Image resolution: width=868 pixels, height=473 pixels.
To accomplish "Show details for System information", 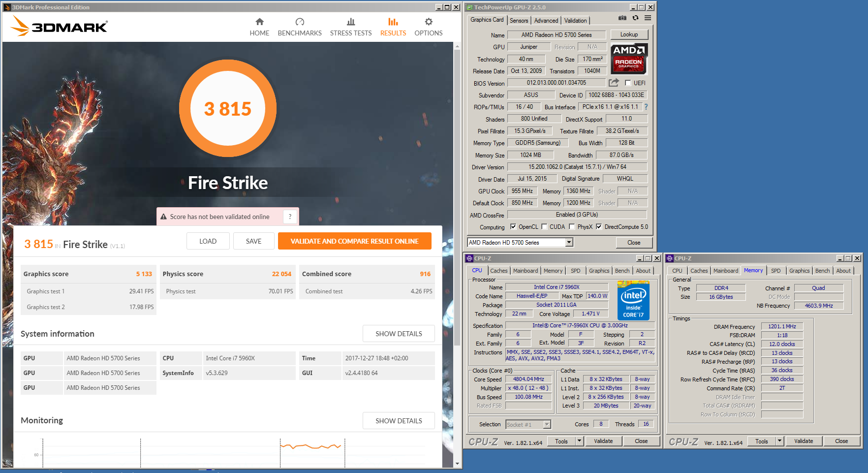I will click(x=399, y=334).
